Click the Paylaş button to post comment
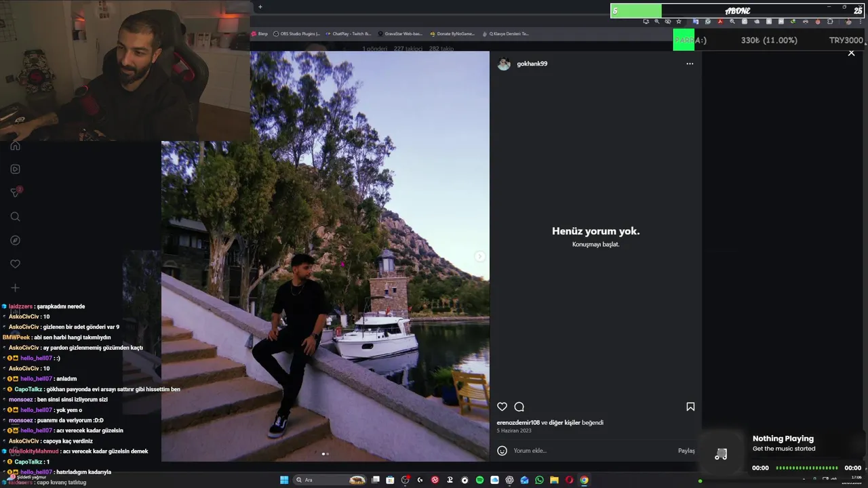 (686, 451)
